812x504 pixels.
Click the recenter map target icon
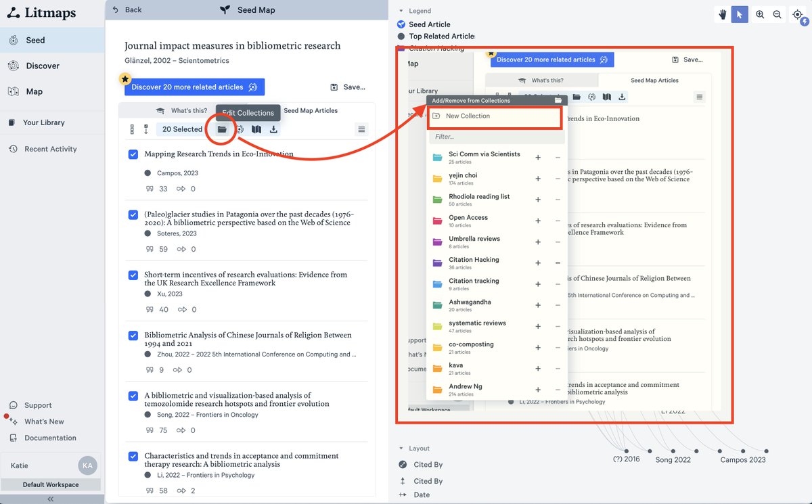(x=798, y=14)
